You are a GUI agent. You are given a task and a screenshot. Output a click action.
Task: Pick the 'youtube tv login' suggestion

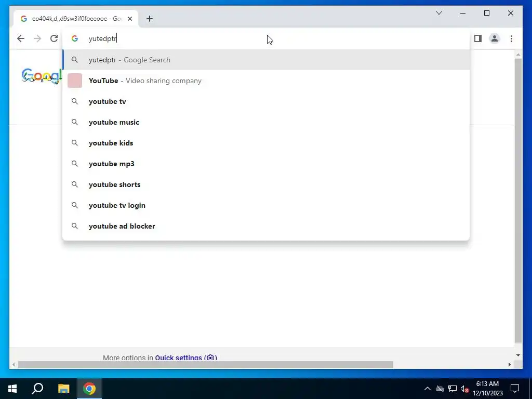[266, 205]
